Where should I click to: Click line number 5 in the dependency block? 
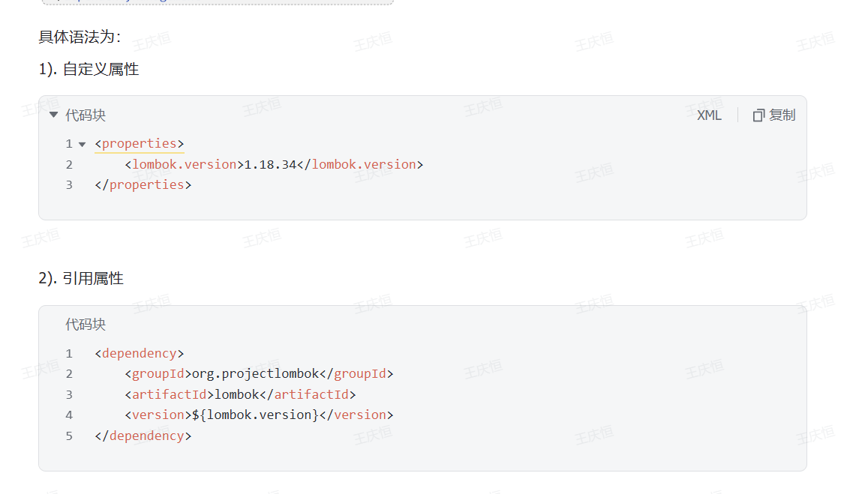pos(69,436)
